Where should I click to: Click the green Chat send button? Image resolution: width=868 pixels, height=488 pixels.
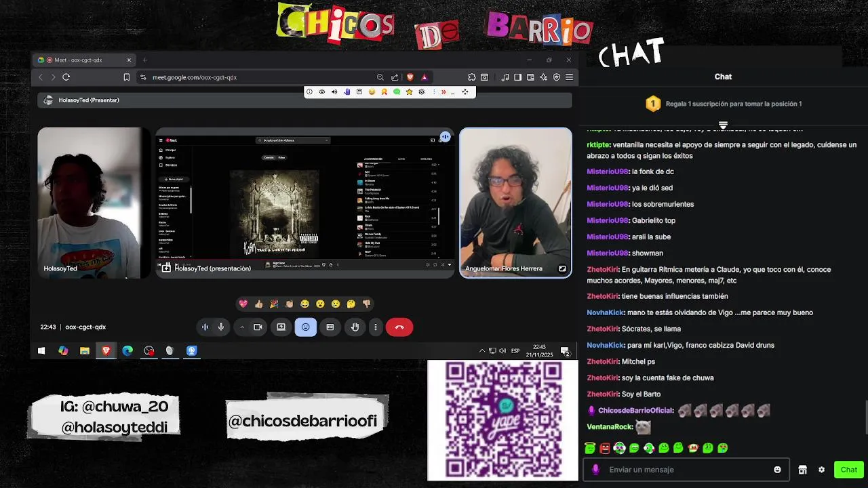point(849,470)
